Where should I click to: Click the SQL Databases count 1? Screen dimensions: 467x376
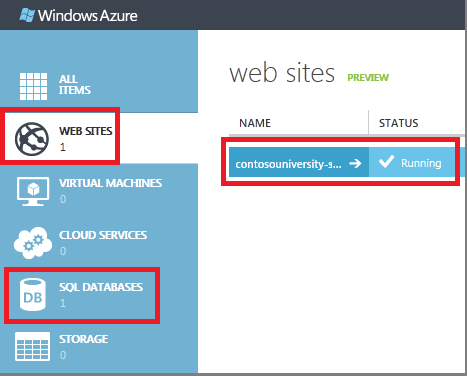[x=63, y=303]
